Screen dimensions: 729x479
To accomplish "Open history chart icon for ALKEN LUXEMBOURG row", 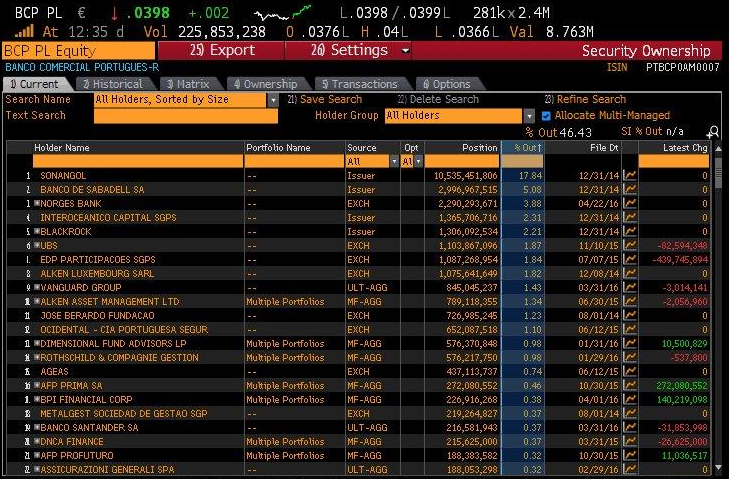I will (630, 273).
